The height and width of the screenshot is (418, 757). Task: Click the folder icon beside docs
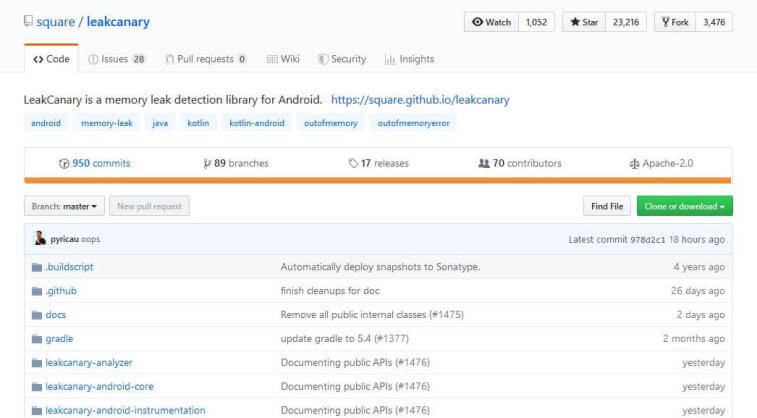pyautogui.click(x=37, y=315)
